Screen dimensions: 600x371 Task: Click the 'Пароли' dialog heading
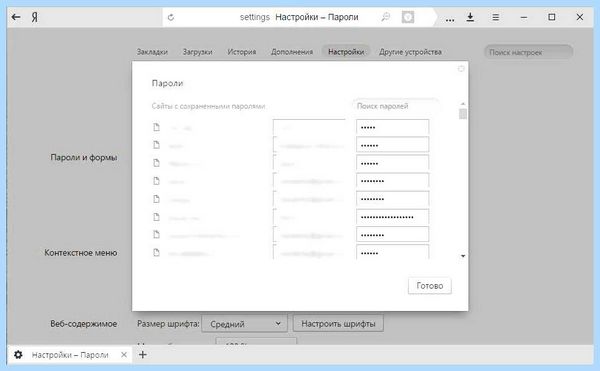pyautogui.click(x=167, y=83)
